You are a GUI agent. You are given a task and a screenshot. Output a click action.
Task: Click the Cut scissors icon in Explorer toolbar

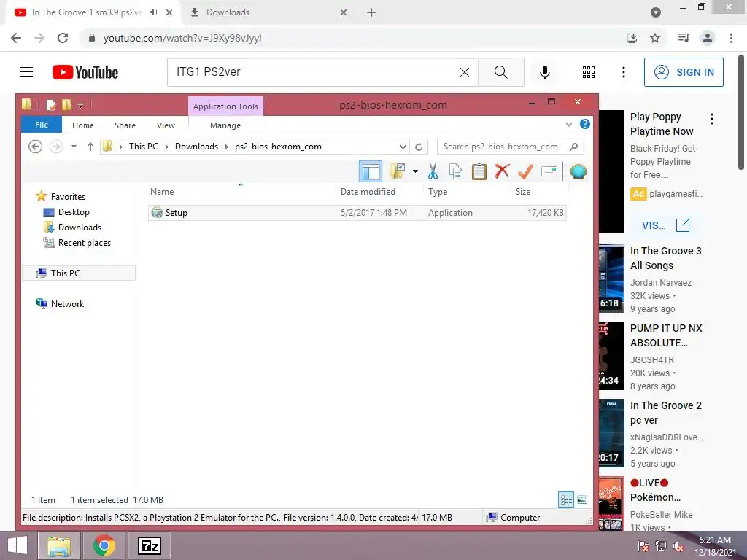point(433,171)
